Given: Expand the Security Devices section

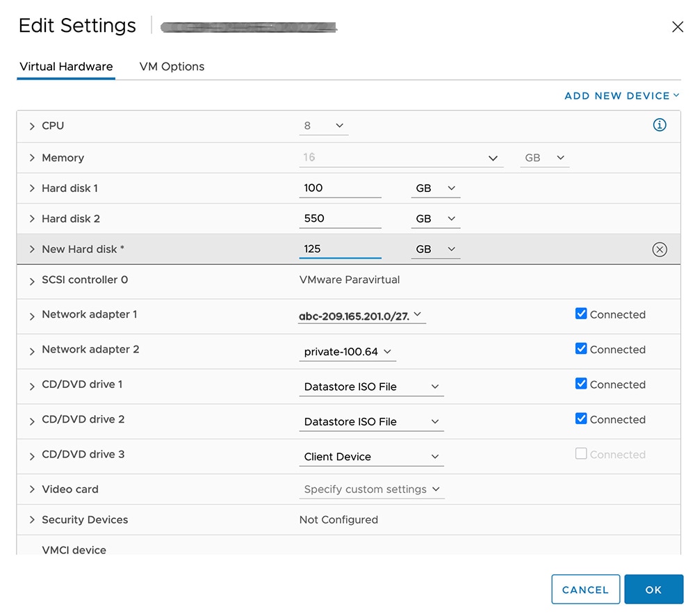Looking at the screenshot, I should 32,520.
